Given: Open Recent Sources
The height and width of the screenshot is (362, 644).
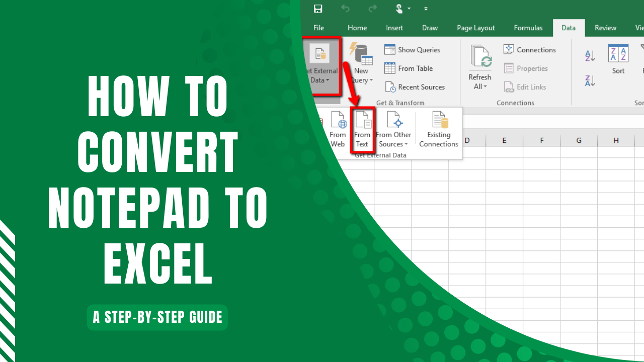Looking at the screenshot, I should tap(415, 87).
